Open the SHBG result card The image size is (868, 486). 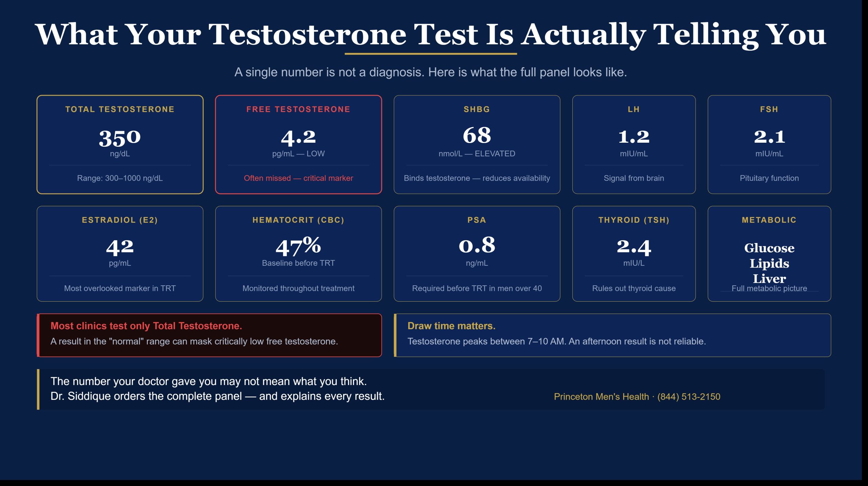[x=477, y=144]
